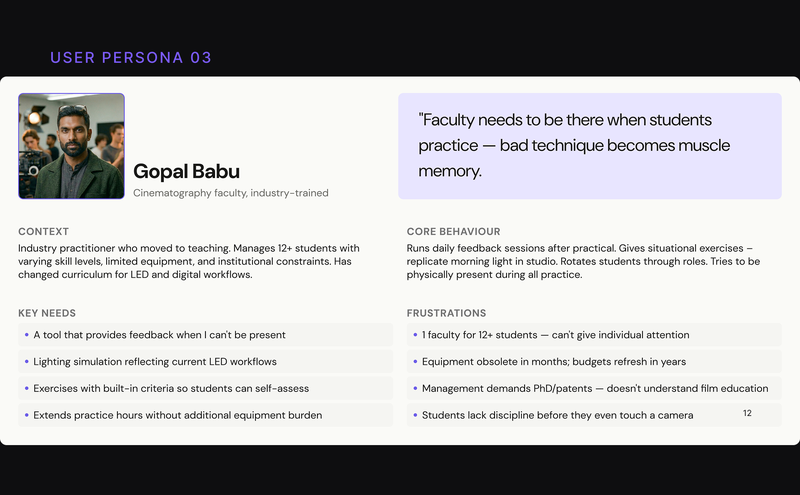Image resolution: width=800 pixels, height=495 pixels.
Task: Select the 'CORE BEHAVIOUR' heading
Action: (x=453, y=232)
